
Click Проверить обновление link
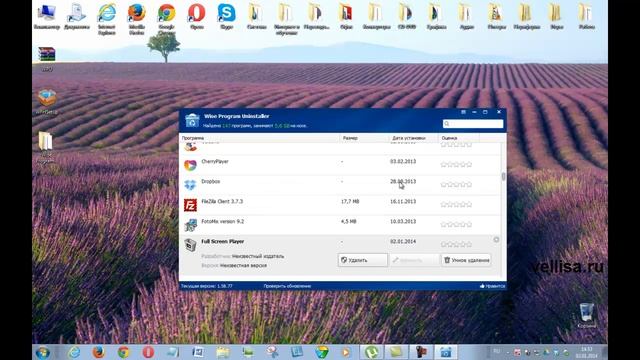(287, 286)
